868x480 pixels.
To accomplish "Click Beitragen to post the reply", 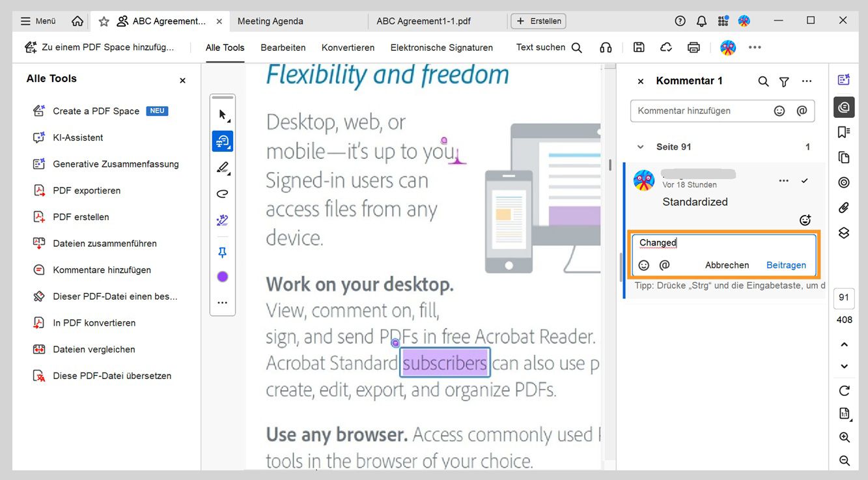I will tap(786, 265).
